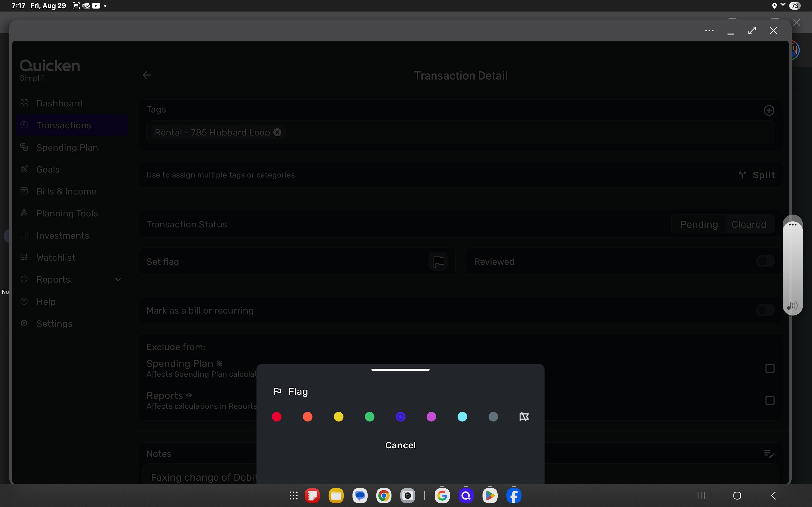This screenshot has height=507, width=812.
Task: Check Exclude from Spending Plan box
Action: click(770, 368)
